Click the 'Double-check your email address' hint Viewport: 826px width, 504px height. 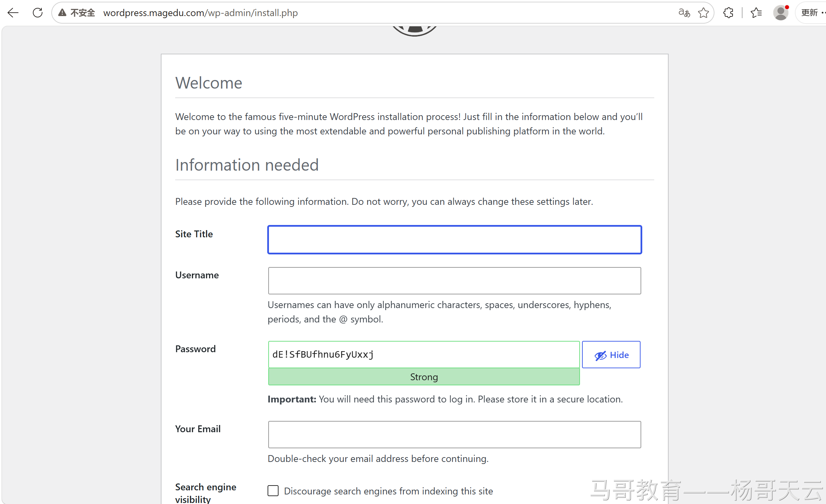tap(378, 459)
